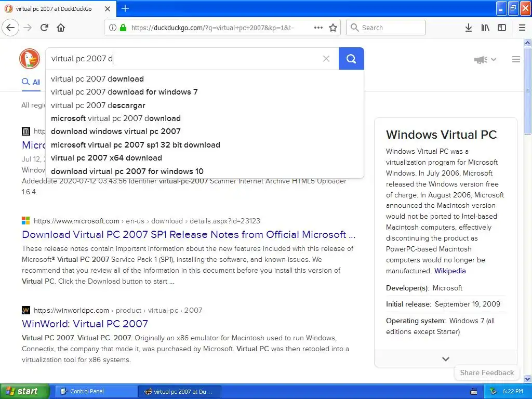Click the 'Developer(s): Microsoft' row
532x399 pixels.
click(445, 288)
